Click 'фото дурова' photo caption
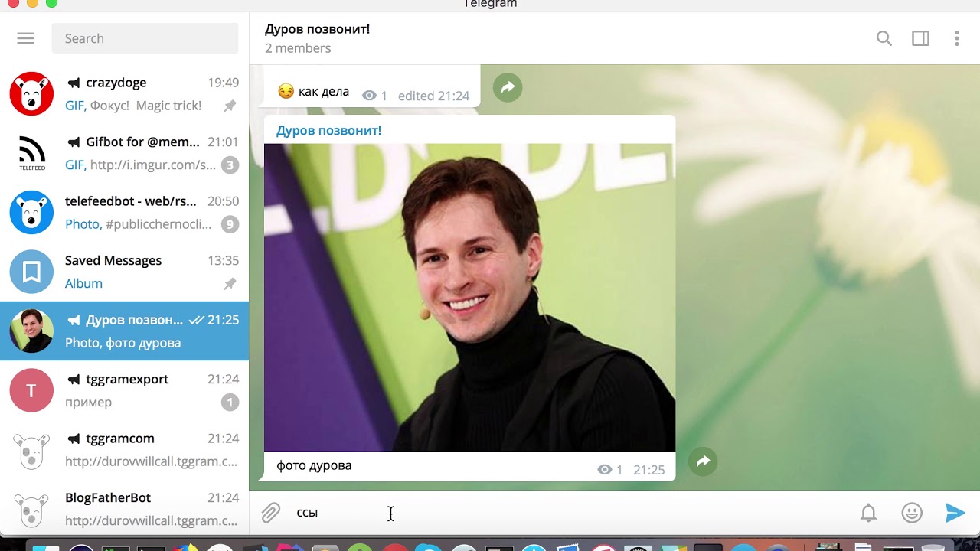Screen dimensions: 980x551 point(314,465)
